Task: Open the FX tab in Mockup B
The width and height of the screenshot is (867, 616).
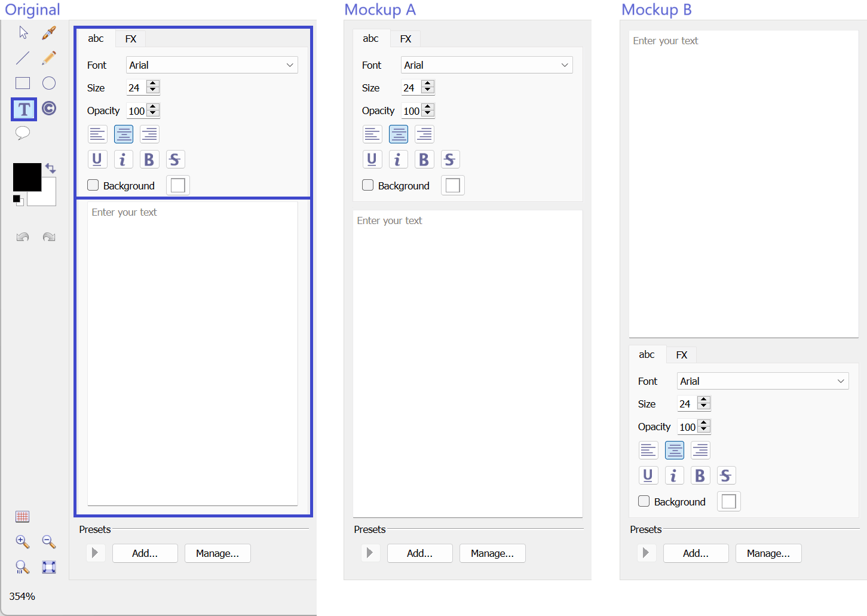Action: tap(682, 355)
